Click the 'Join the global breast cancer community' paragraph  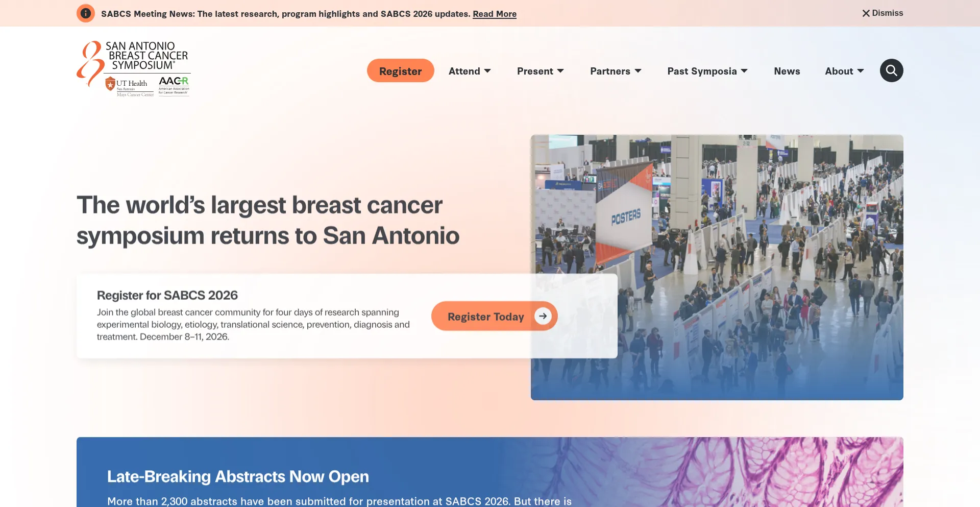[253, 324]
